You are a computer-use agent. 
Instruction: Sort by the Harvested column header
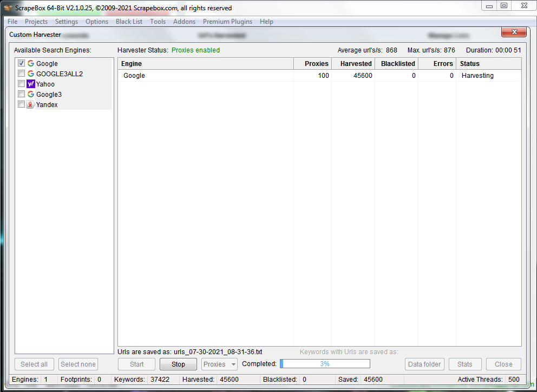click(353, 64)
